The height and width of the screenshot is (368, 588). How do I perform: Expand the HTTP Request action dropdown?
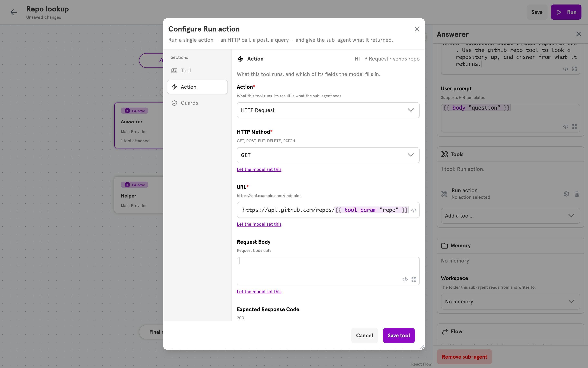[x=328, y=110]
